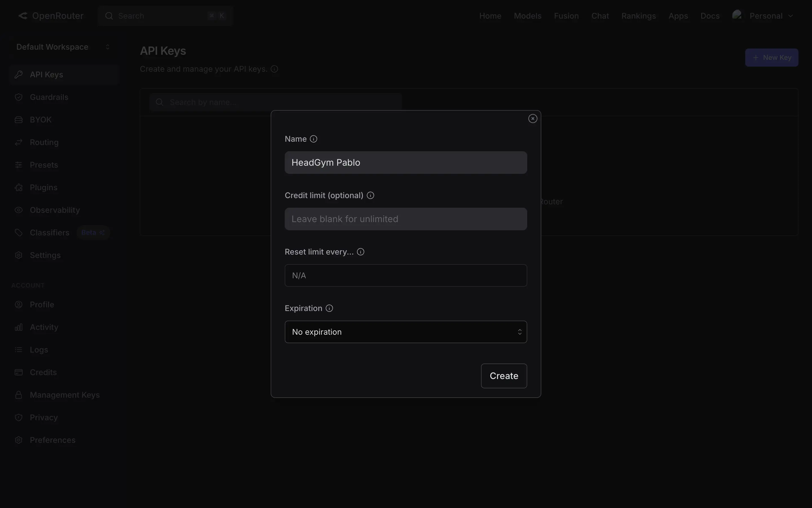Click the info icon beside Credit limit label
Image resolution: width=812 pixels, height=508 pixels.
tap(370, 196)
